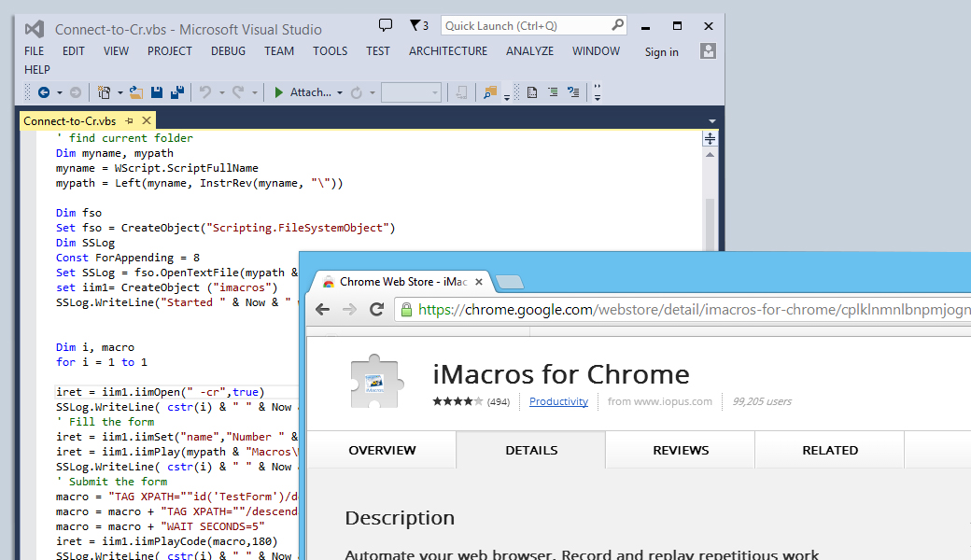Screen dimensions: 971x560
Task: Click the indent lines toolbar icon
Action: (553, 92)
